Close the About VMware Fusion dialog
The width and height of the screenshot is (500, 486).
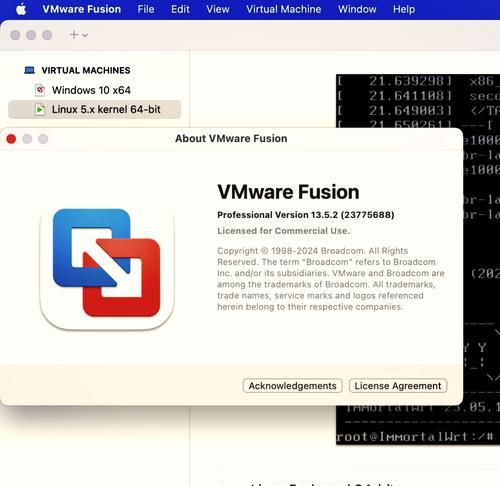click(x=11, y=139)
